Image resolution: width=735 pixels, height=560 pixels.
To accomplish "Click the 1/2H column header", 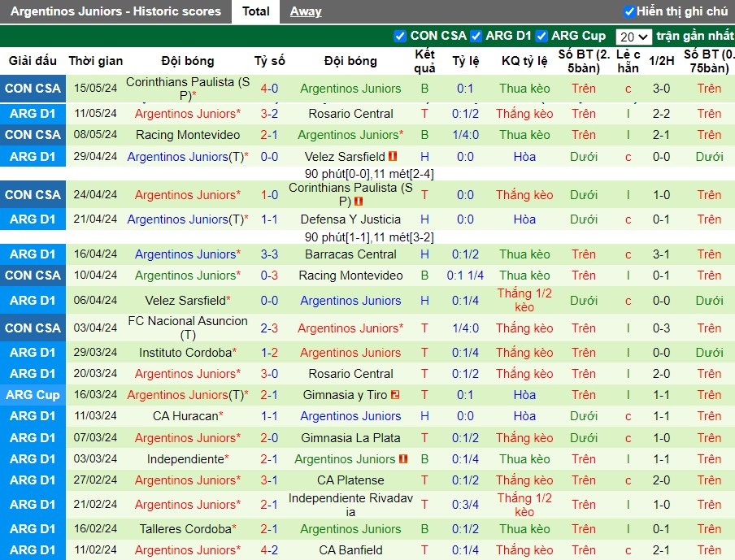I will 661,61.
